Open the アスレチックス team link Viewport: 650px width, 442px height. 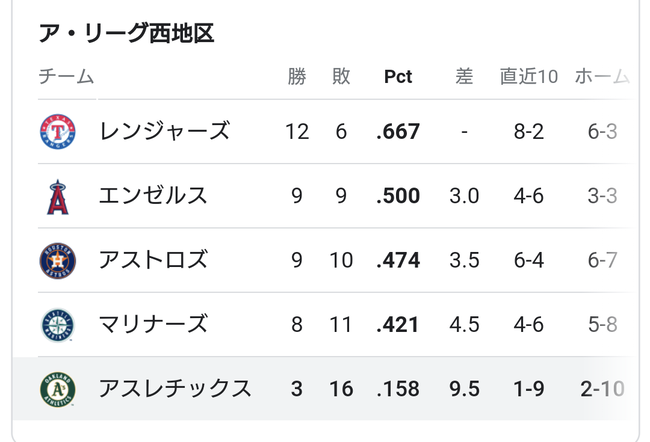click(x=175, y=389)
